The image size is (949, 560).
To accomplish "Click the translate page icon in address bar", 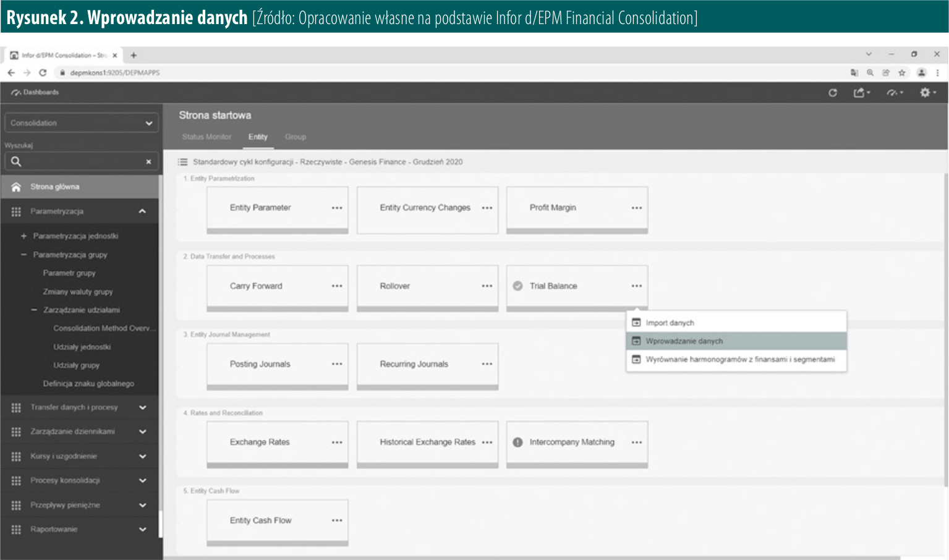I will [854, 72].
